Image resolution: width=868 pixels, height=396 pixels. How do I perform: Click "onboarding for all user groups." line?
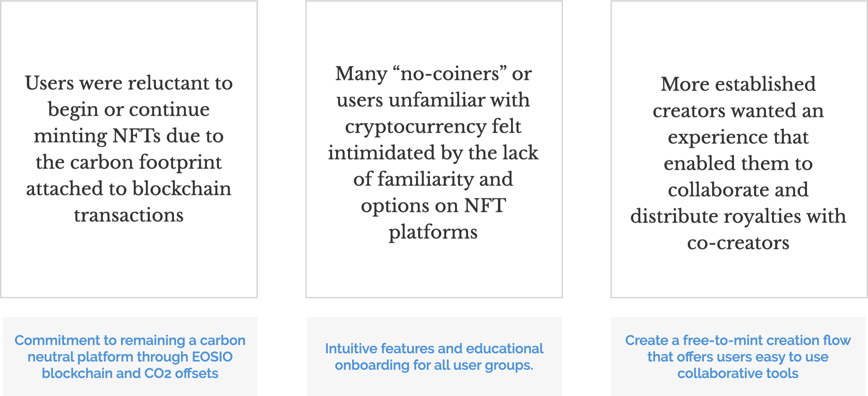[434, 365]
